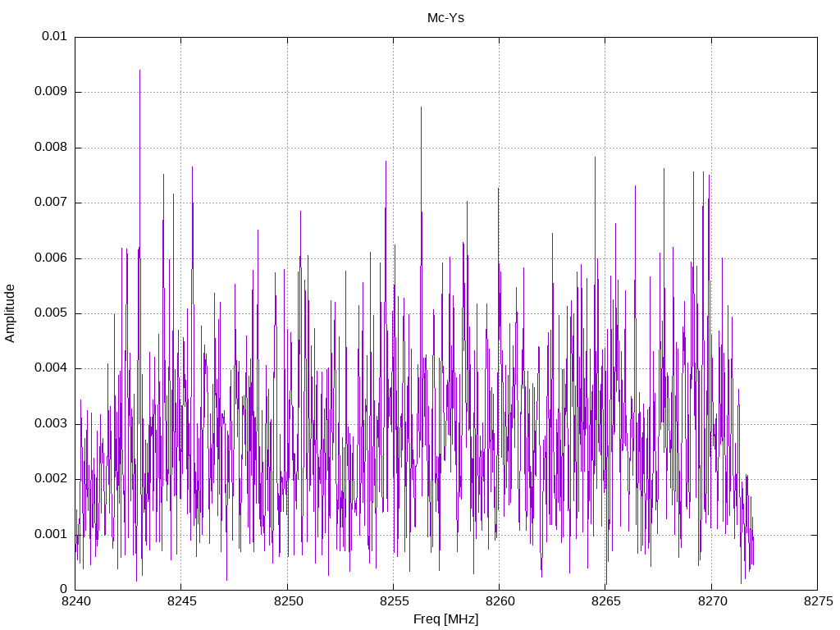This screenshot has width=840, height=630.
Task: Click the y-axis tick value 0.001
Action: [51, 535]
